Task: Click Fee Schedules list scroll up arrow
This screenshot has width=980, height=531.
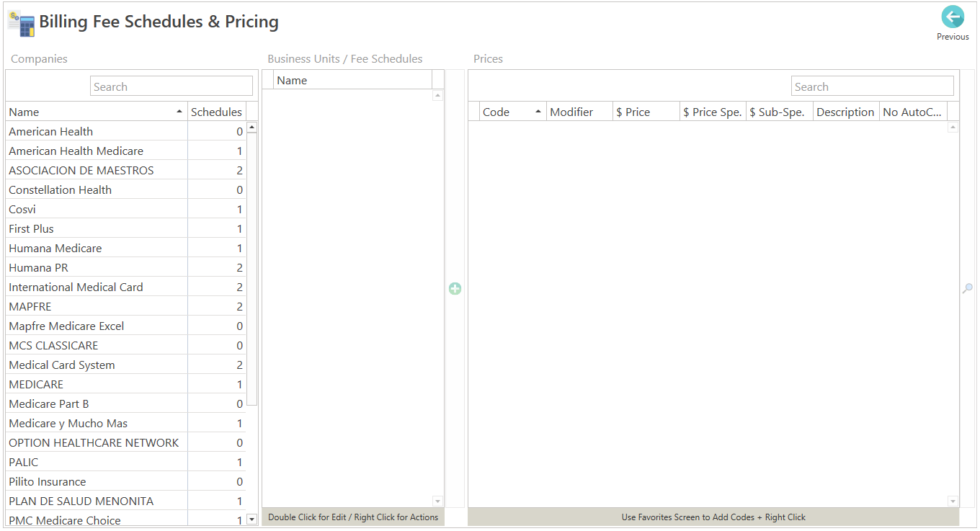Action: 437,95
